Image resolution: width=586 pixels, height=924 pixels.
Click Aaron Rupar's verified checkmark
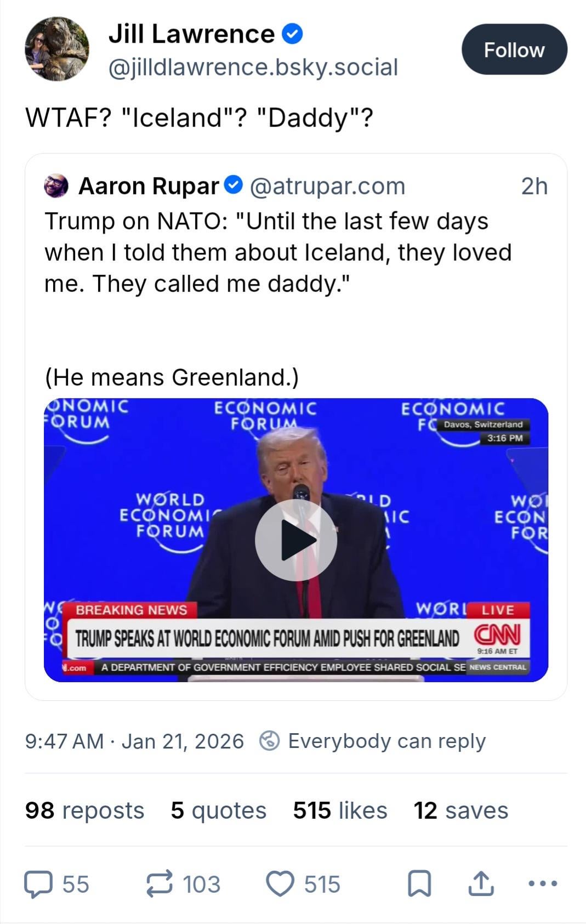pyautogui.click(x=234, y=185)
